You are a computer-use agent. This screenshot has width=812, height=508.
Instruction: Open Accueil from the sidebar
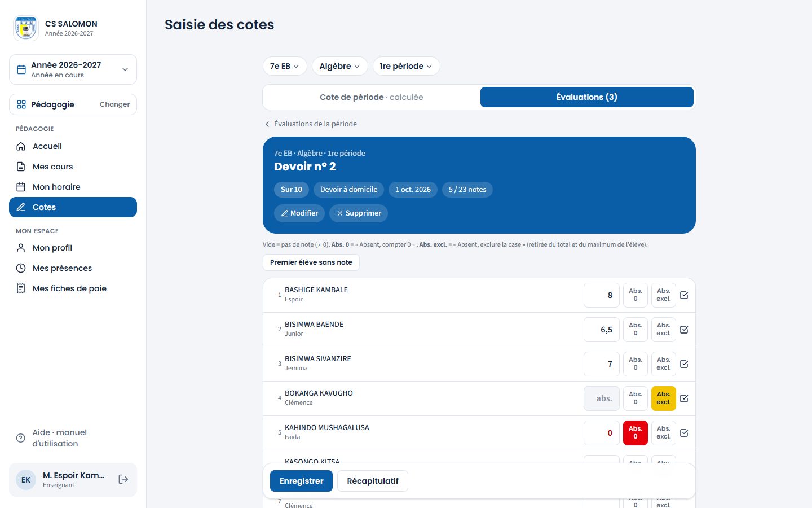pos(73,146)
